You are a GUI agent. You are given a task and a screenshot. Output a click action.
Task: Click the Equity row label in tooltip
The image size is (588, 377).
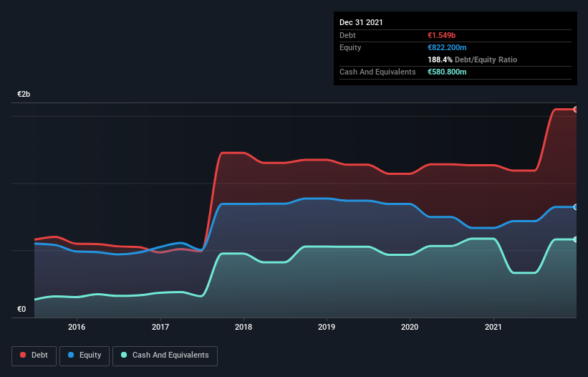point(350,47)
